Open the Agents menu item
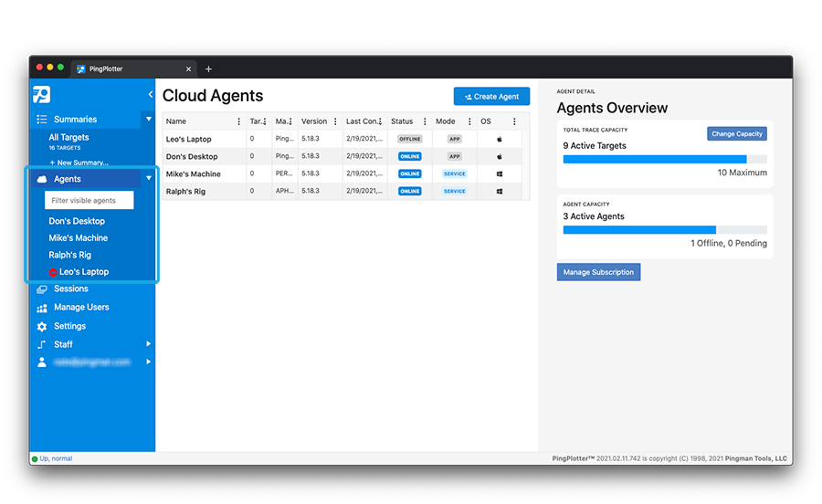The width and height of the screenshot is (822, 504). (67, 179)
